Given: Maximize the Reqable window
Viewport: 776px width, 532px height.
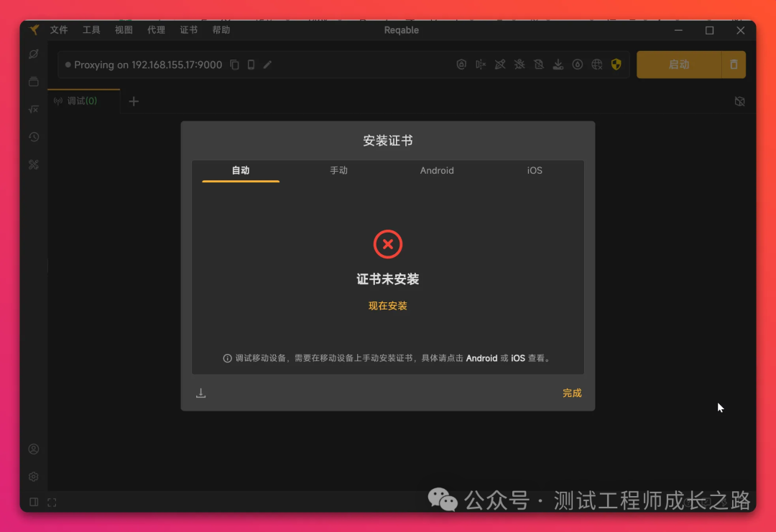Looking at the screenshot, I should click(710, 30).
